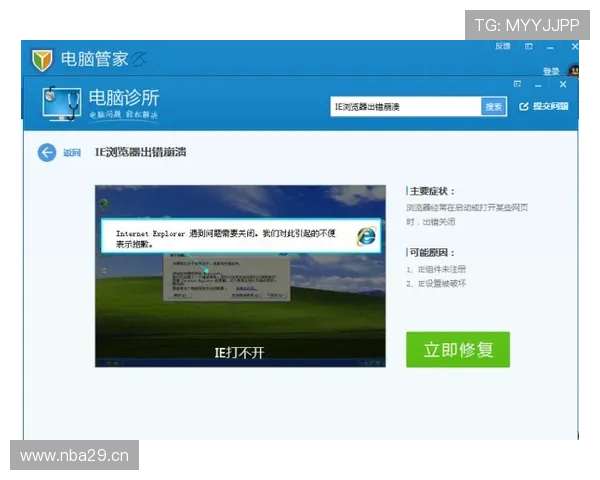Click the blue back arrow icon
Image resolution: width=600 pixels, height=480 pixels.
tap(47, 153)
